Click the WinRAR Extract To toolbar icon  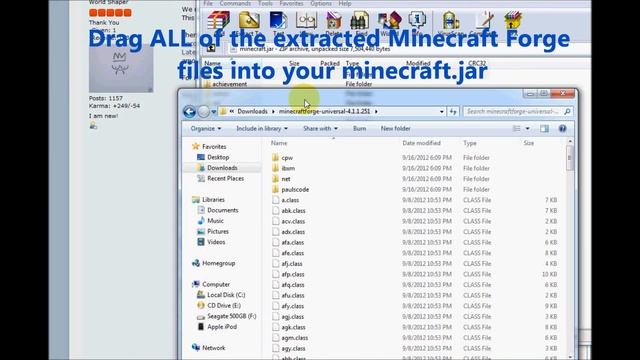point(249,20)
